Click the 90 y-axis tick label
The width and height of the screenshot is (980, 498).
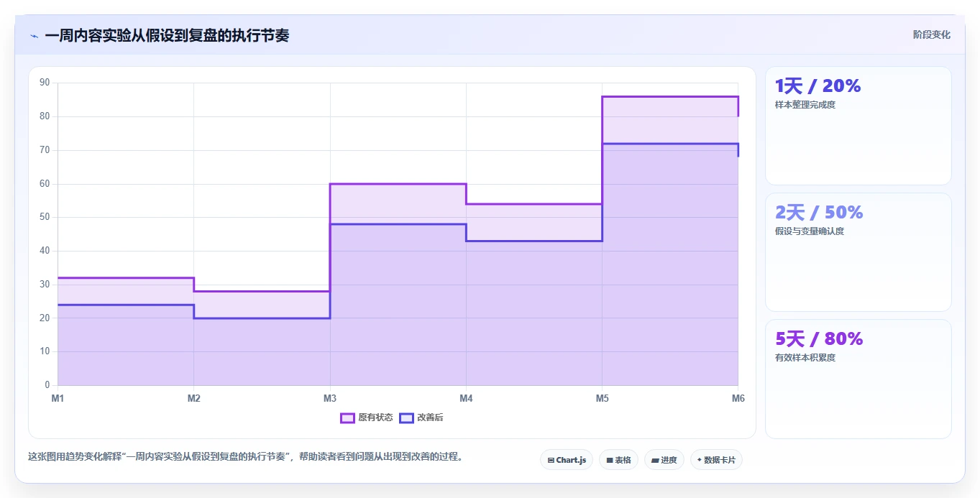(45, 83)
